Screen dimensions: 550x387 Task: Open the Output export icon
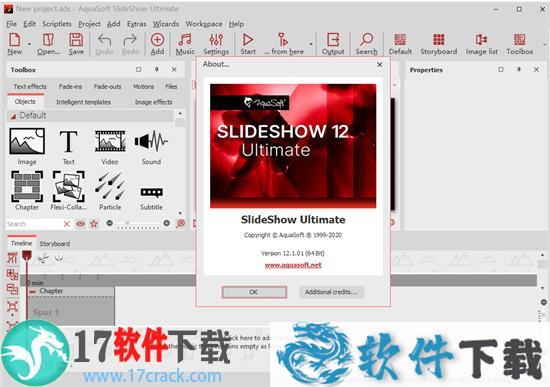pos(333,44)
